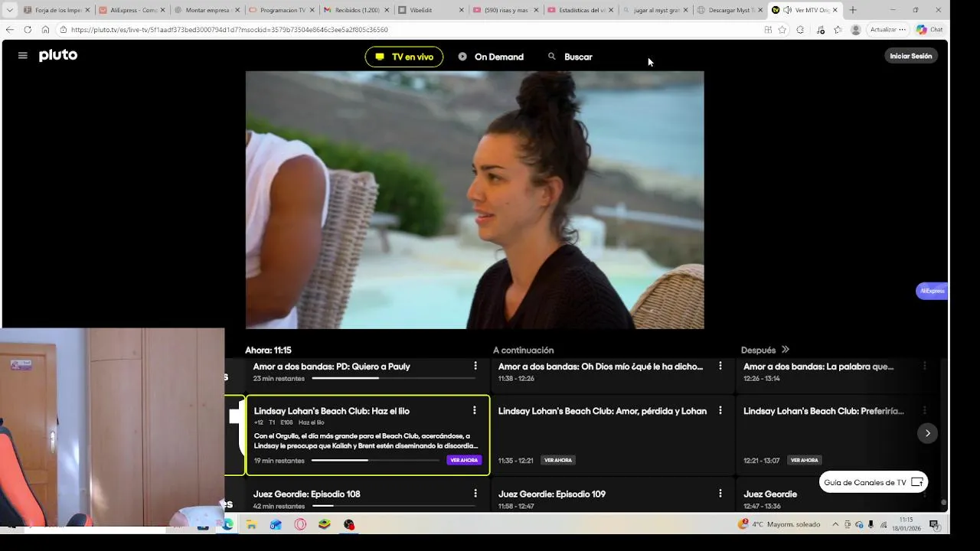
Task: Close the Ver MTV Originals tab
Action: pos(835,10)
